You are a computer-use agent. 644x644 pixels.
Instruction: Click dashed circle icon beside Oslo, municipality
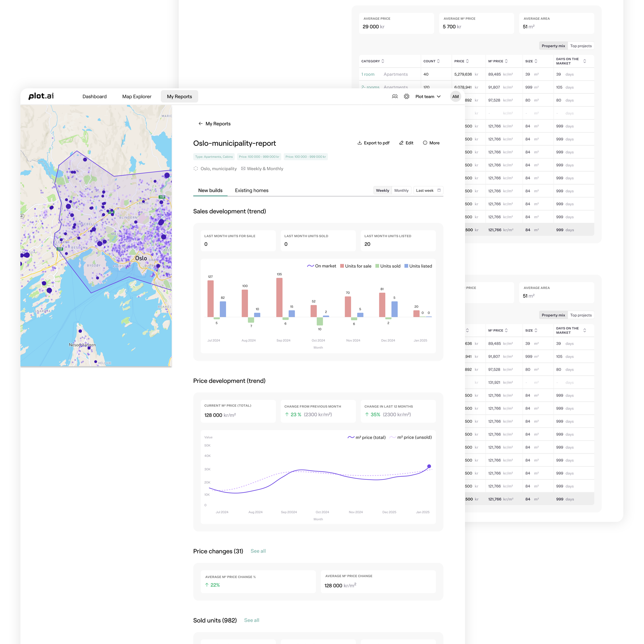(x=196, y=169)
